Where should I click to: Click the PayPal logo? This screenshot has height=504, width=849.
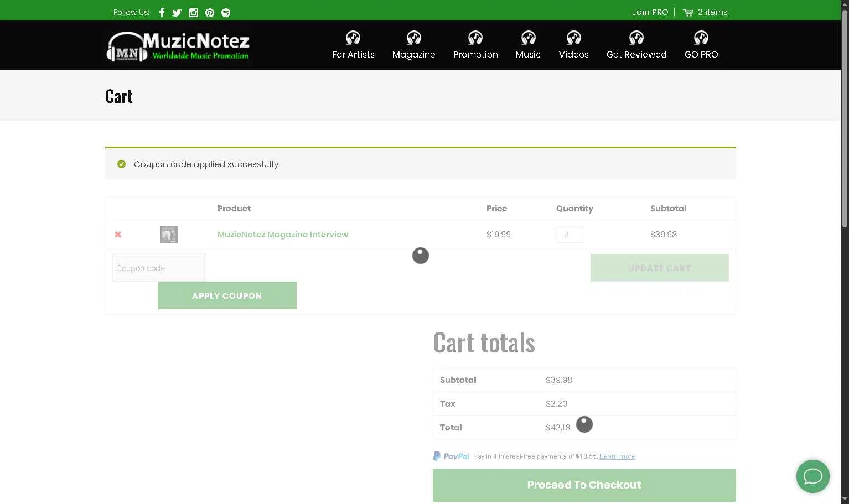(452, 456)
